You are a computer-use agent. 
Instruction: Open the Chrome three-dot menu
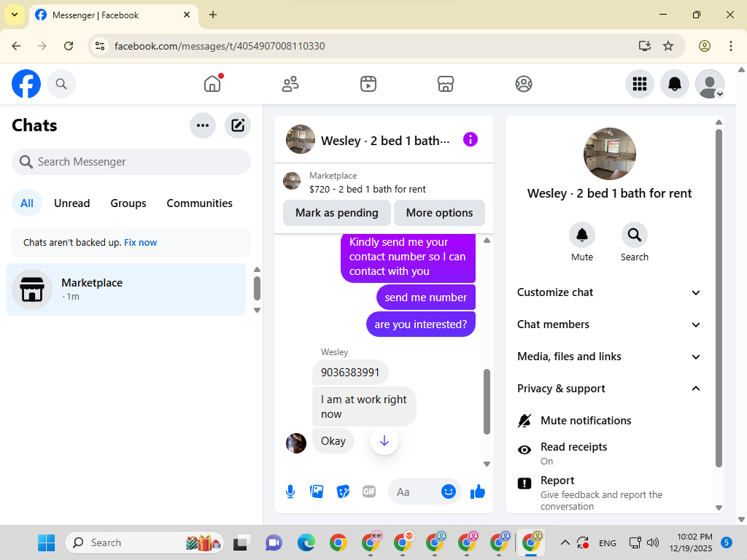point(731,46)
